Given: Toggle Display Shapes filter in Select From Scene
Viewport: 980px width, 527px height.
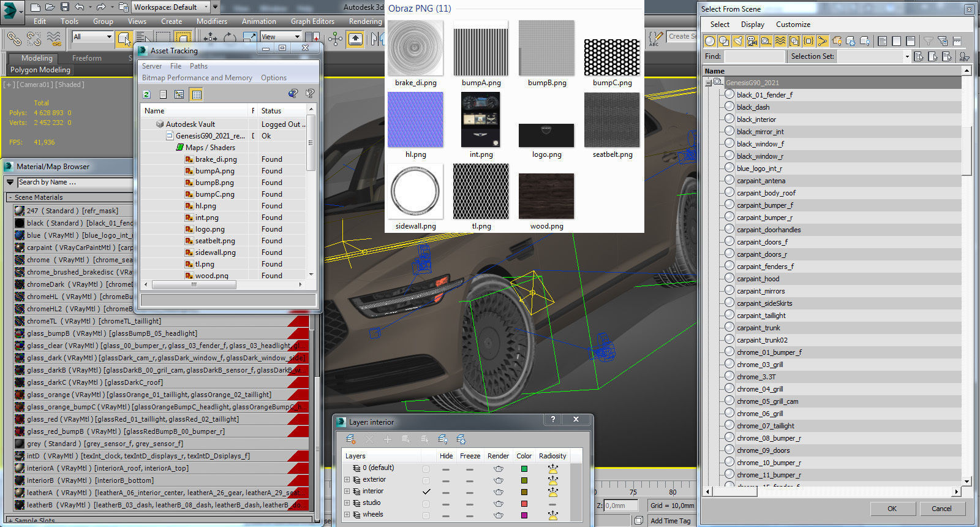Looking at the screenshot, I should tap(724, 41).
